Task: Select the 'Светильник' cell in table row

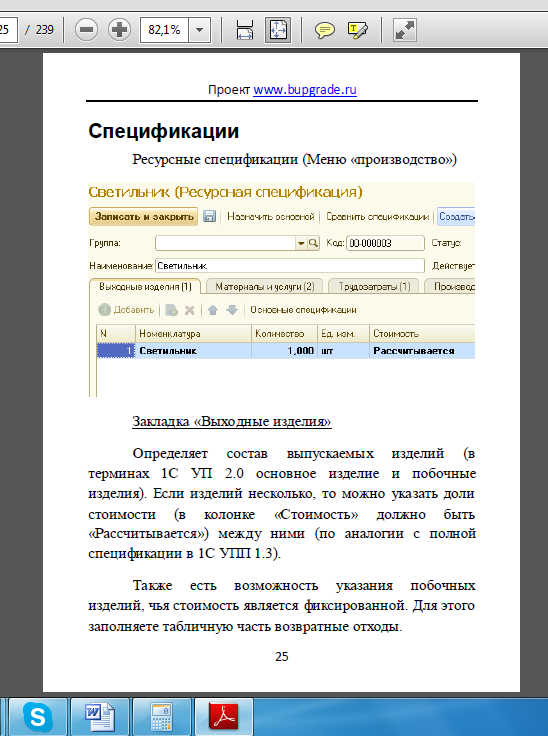Action: coord(193,351)
